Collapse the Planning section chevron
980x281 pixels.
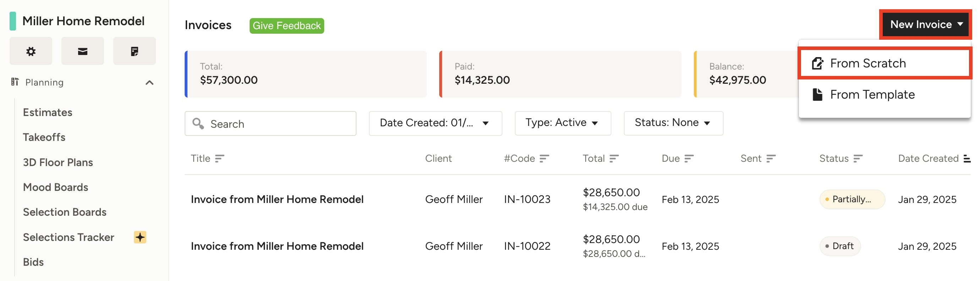tap(149, 83)
